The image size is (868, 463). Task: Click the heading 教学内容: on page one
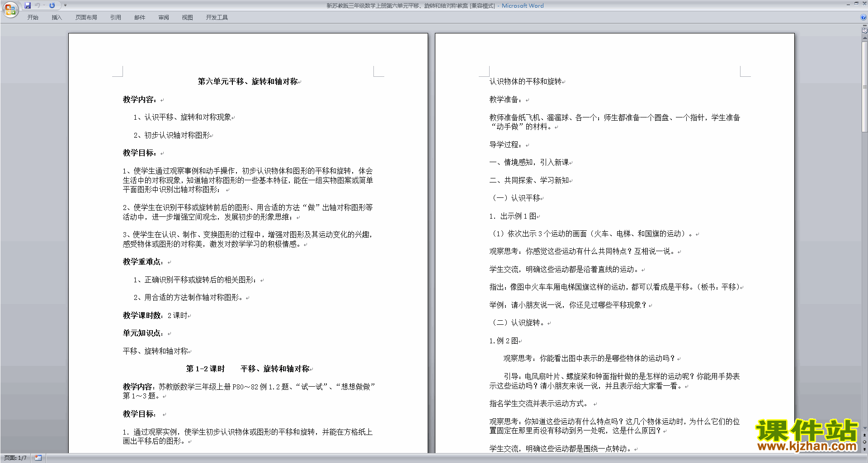click(x=140, y=99)
